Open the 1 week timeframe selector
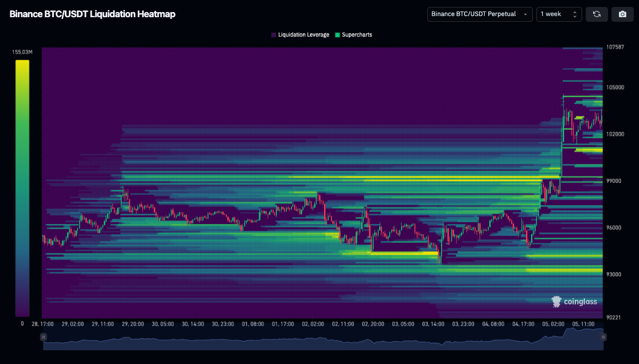Screen dimensions: 639x364 click(559, 14)
